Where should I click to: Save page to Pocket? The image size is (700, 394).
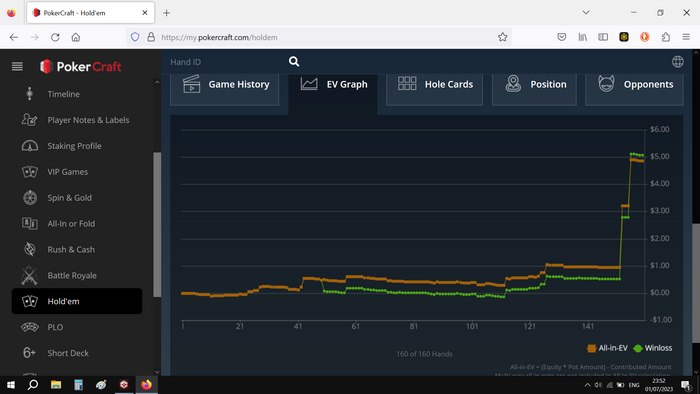(x=562, y=37)
